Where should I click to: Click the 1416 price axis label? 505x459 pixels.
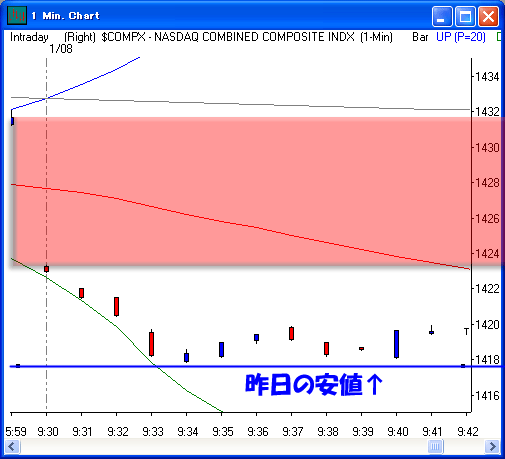pos(487,396)
